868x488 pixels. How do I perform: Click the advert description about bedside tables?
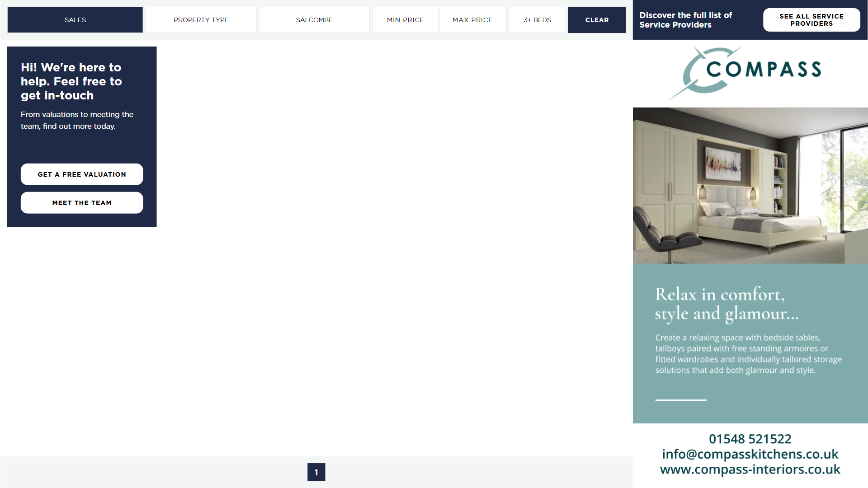(748, 354)
